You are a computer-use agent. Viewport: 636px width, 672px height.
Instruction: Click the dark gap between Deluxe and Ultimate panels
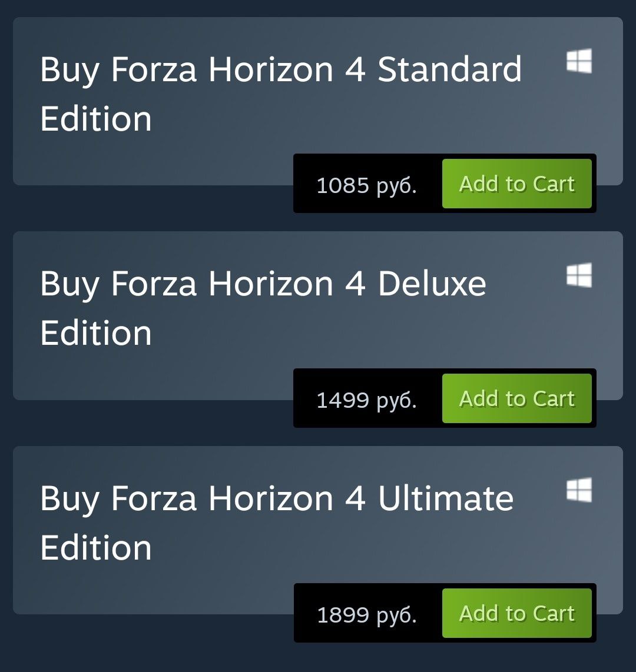(x=147, y=424)
